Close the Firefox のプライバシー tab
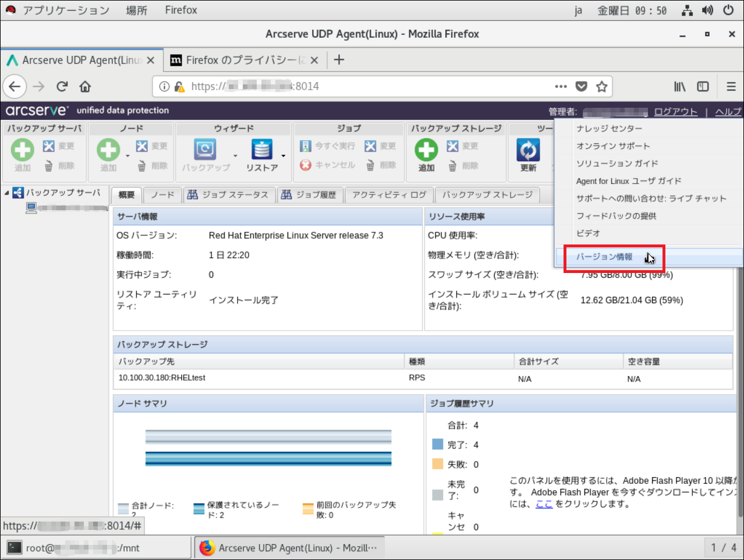Image resolution: width=744 pixels, height=560 pixels. (x=314, y=60)
